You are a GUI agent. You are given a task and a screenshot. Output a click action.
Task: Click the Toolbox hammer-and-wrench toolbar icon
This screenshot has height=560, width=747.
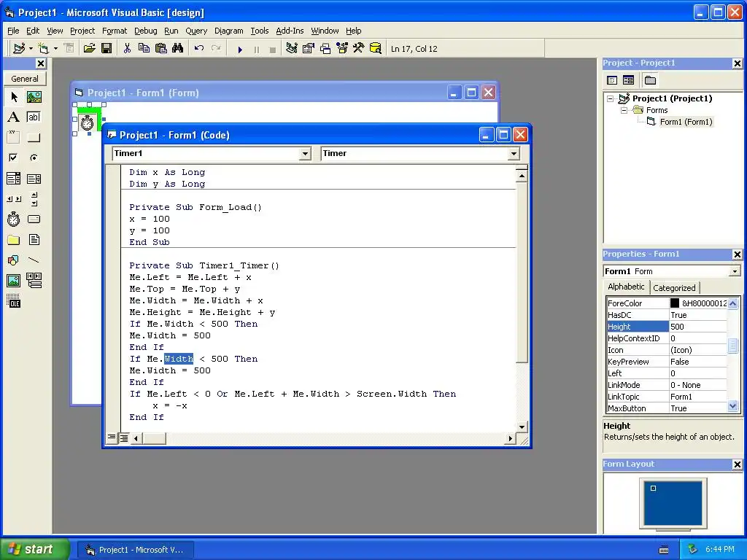(x=359, y=48)
